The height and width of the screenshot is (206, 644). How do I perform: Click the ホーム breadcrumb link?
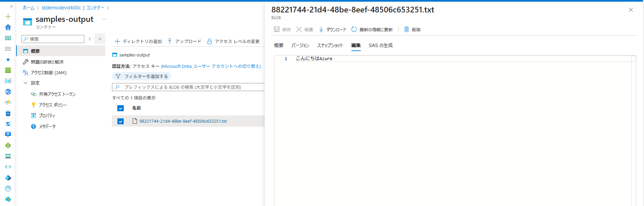pos(28,8)
